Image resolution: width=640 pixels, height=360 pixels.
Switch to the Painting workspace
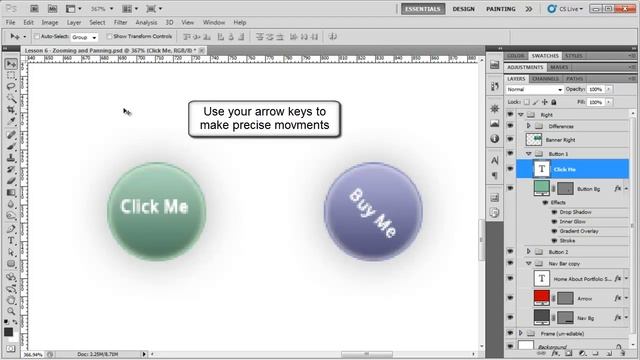pos(500,9)
